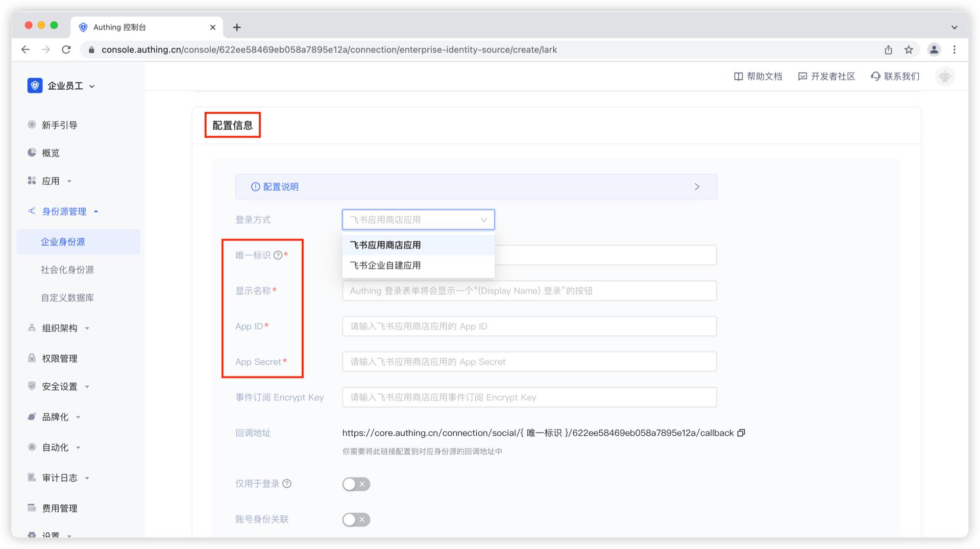This screenshot has height=549, width=980.
Task: Click the 审计日志 sidebar icon
Action: pos(32,478)
